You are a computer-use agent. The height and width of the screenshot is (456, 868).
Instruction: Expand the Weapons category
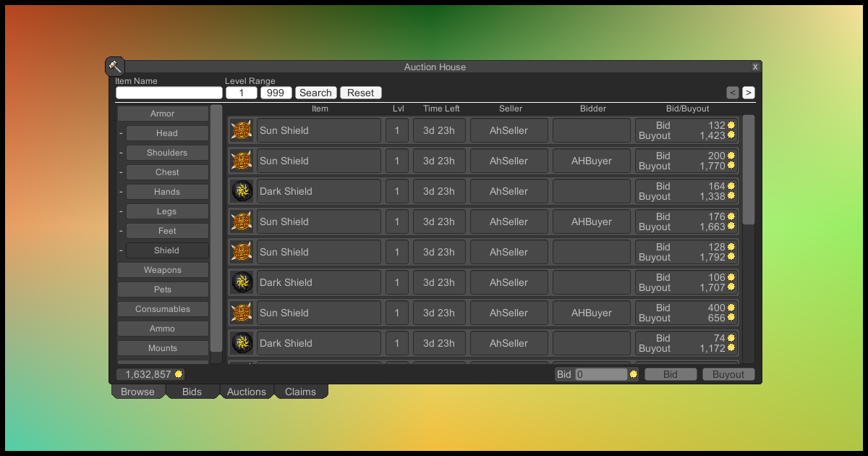coord(163,269)
